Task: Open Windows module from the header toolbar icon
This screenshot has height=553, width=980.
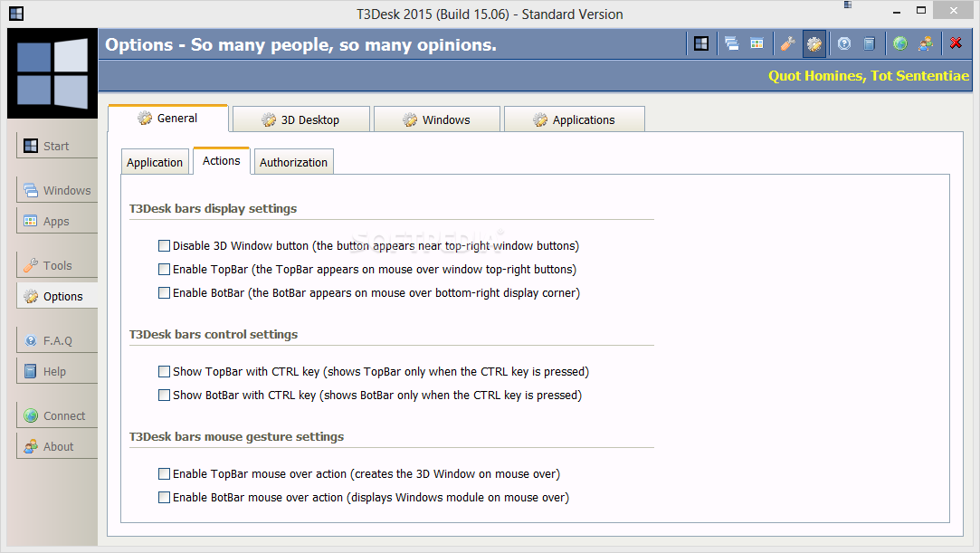Action: point(732,43)
